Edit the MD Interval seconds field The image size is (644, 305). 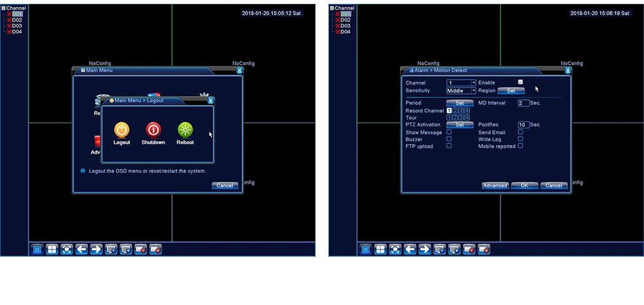524,103
